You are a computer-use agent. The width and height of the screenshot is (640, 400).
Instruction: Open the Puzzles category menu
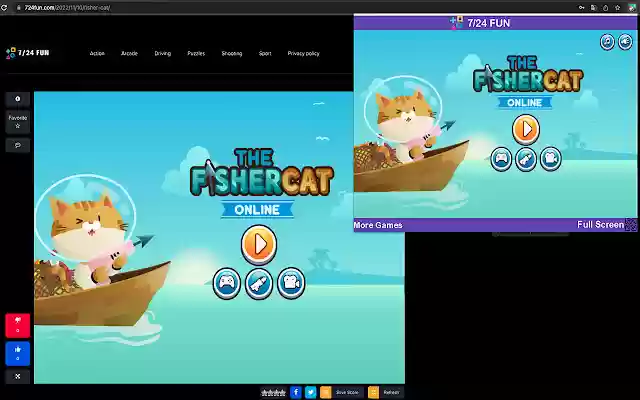coord(196,53)
